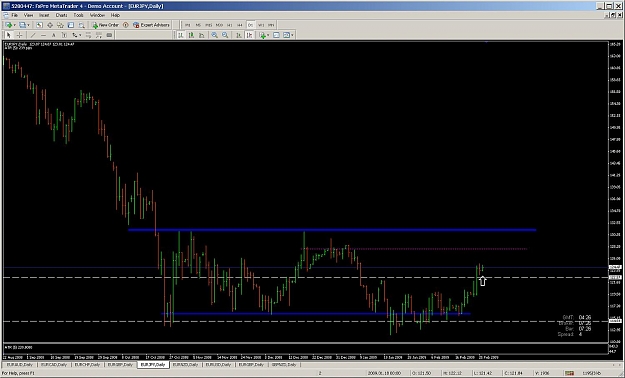Select the arrow Cursor tool
This screenshot has height=378, width=625.
[x=9, y=35]
